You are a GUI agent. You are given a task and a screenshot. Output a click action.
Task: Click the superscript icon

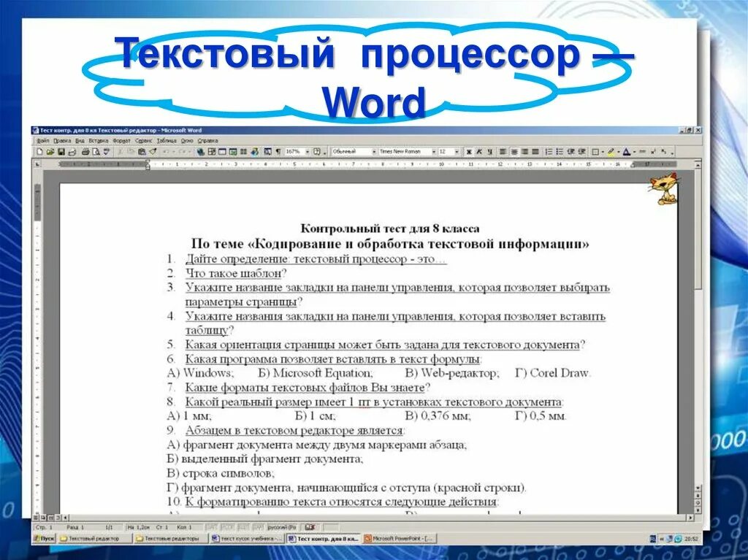[x=653, y=152]
